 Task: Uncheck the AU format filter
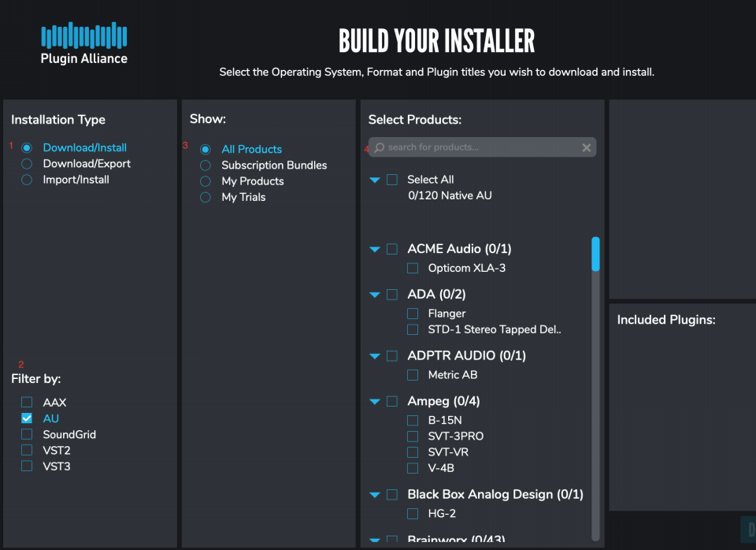pyautogui.click(x=27, y=418)
